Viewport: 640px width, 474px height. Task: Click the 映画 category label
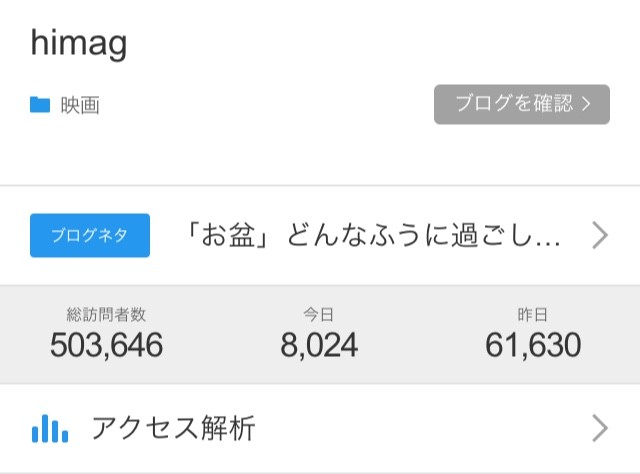pos(80,105)
